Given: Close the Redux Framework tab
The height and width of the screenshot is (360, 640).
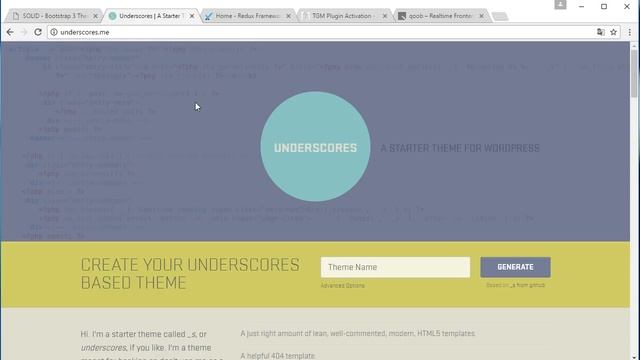Looking at the screenshot, I should point(289,16).
